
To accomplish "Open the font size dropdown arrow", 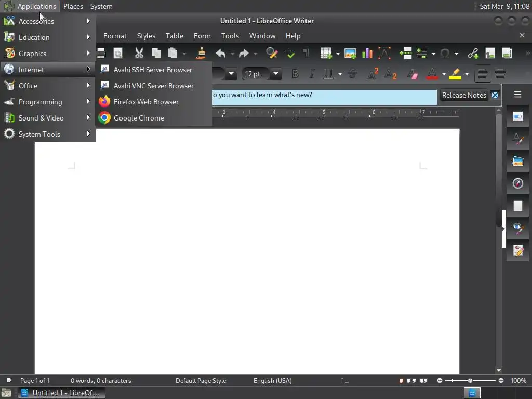I will [276, 74].
